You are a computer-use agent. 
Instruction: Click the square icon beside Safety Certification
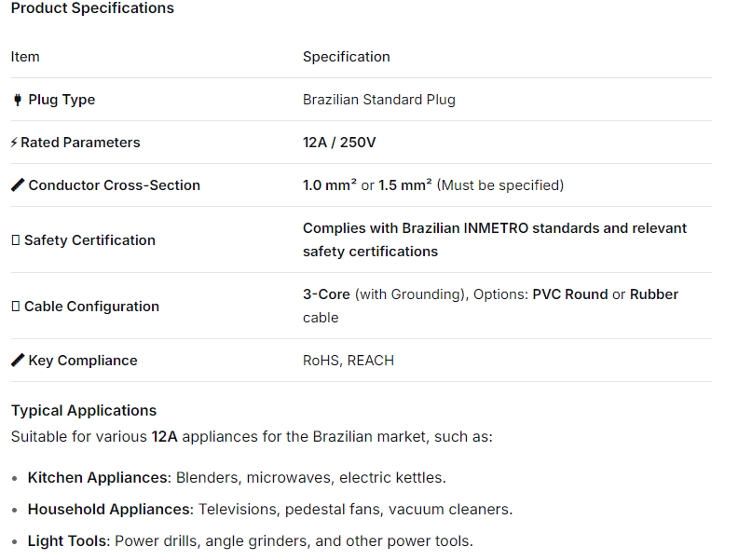pos(15,240)
